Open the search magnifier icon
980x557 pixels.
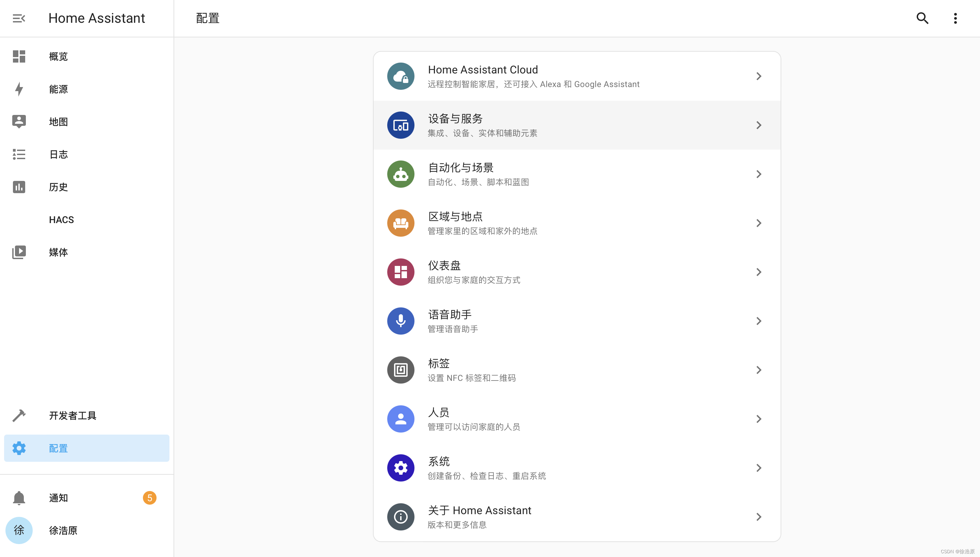coord(922,18)
